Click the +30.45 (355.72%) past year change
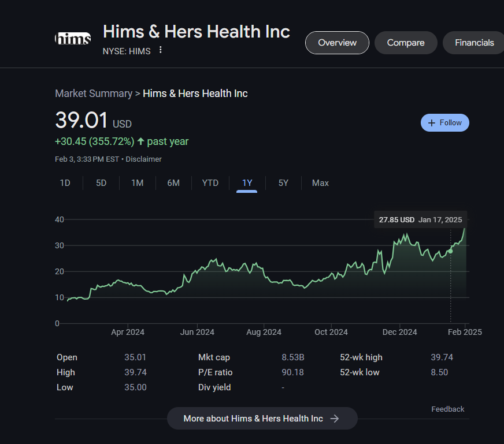 click(x=121, y=141)
